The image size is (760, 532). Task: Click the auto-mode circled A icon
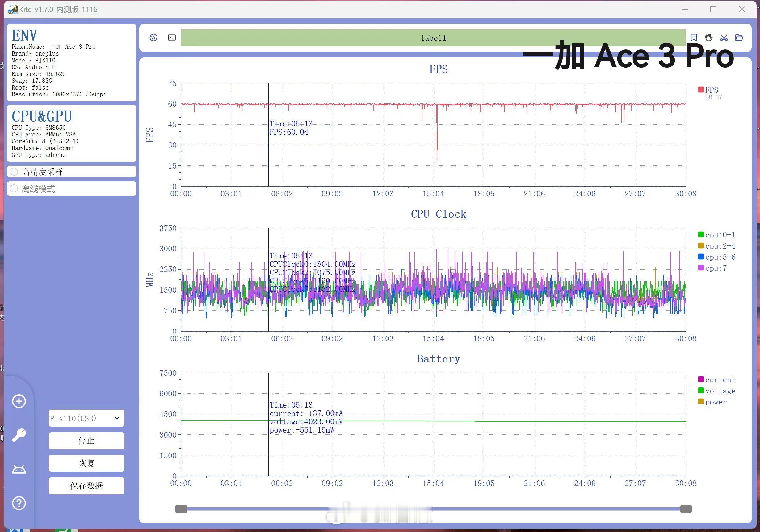[x=153, y=38]
